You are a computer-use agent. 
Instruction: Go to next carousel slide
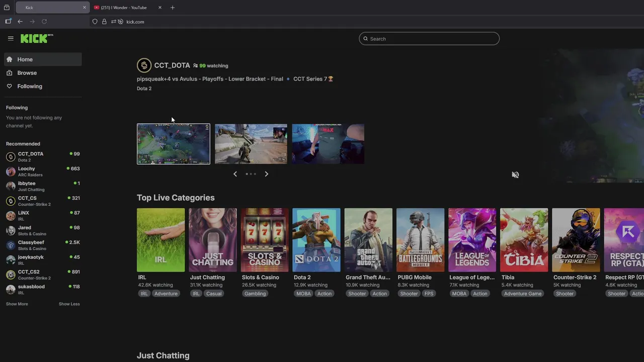pos(266,174)
